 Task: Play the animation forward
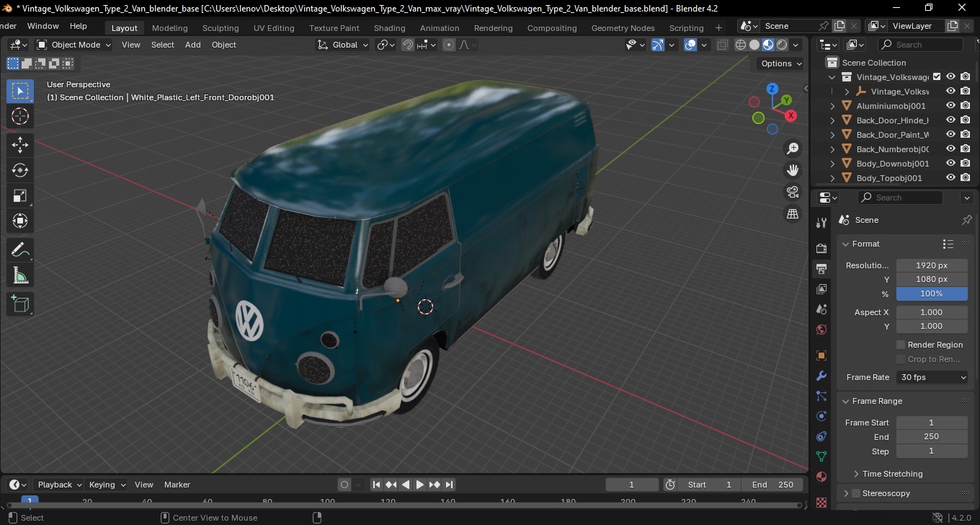pos(419,485)
